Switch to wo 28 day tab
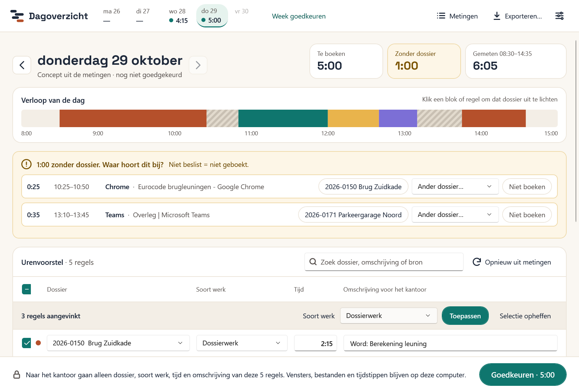This screenshot has height=392, width=579. click(178, 16)
